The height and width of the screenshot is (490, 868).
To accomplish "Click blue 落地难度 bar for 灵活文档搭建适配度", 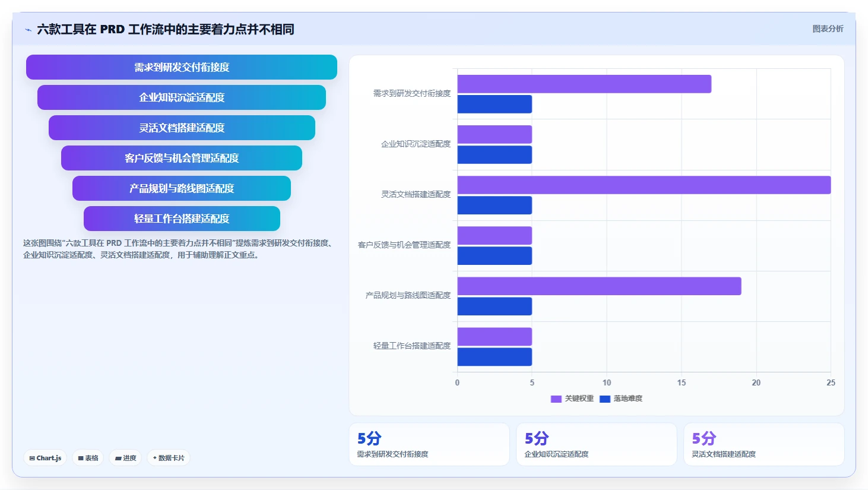I will click(495, 205).
